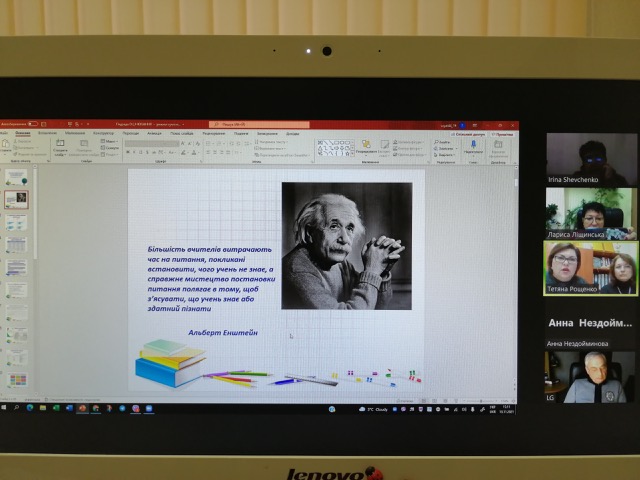Switch to the Вставлення ribbon tab
Screen dimensions: 640x480
click(47, 133)
